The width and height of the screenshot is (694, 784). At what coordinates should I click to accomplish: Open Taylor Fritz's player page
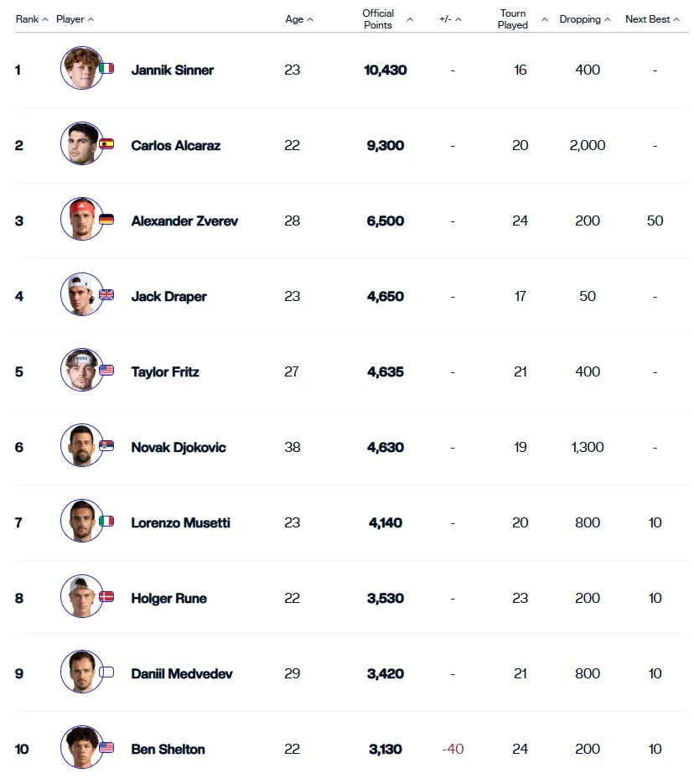(165, 371)
